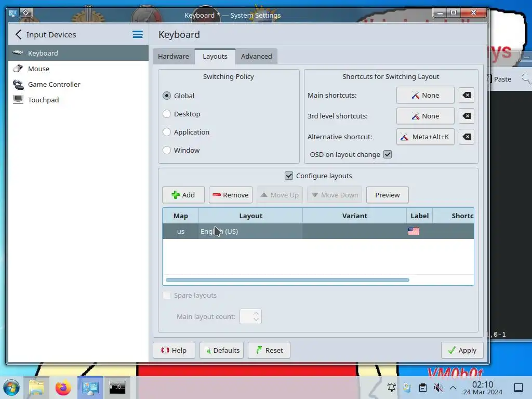532x399 pixels.
Task: Launch Firefox from the taskbar
Action: pos(63,388)
